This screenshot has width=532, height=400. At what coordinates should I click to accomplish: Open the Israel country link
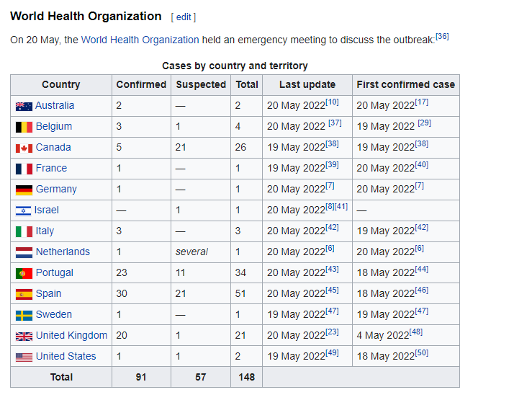coord(47,210)
